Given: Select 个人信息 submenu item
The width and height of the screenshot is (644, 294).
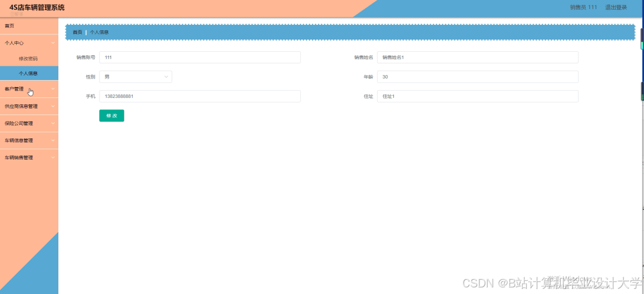Looking at the screenshot, I should click(x=29, y=73).
